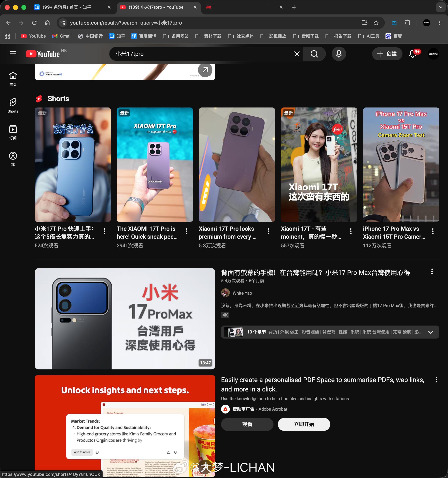Viewport: 448px width, 478px height.
Task: Open White Yao channel link
Action: (x=242, y=293)
